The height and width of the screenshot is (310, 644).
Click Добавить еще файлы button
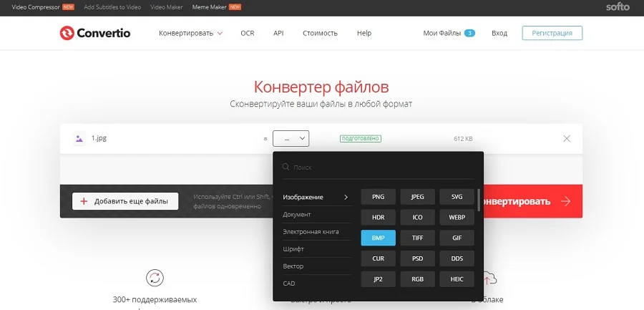pos(125,201)
